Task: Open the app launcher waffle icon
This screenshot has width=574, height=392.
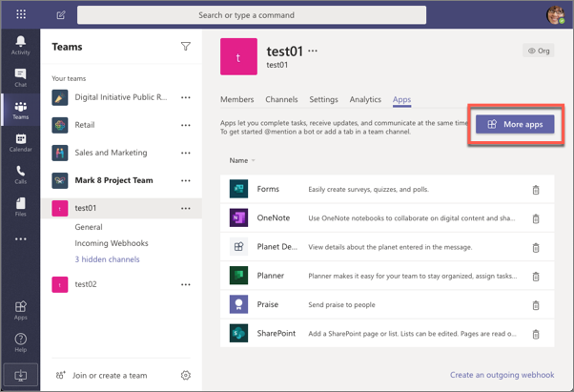Action: [x=21, y=14]
